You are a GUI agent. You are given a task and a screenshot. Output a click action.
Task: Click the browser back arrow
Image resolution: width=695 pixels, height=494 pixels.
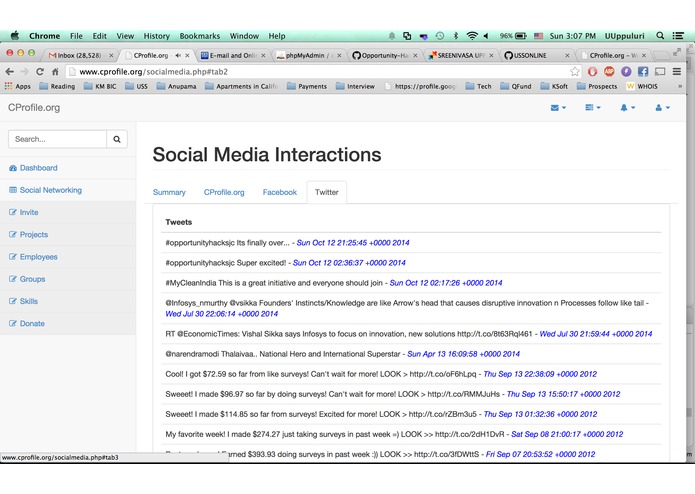(10, 71)
